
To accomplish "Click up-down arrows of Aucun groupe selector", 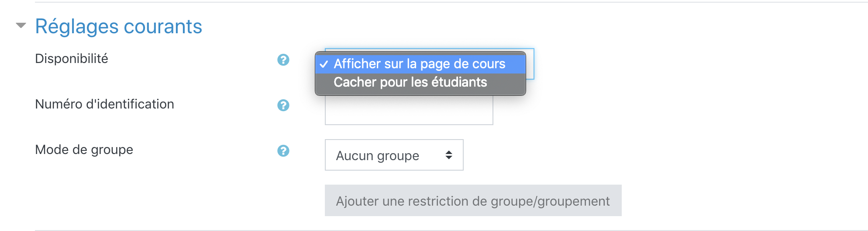I will (449, 155).
